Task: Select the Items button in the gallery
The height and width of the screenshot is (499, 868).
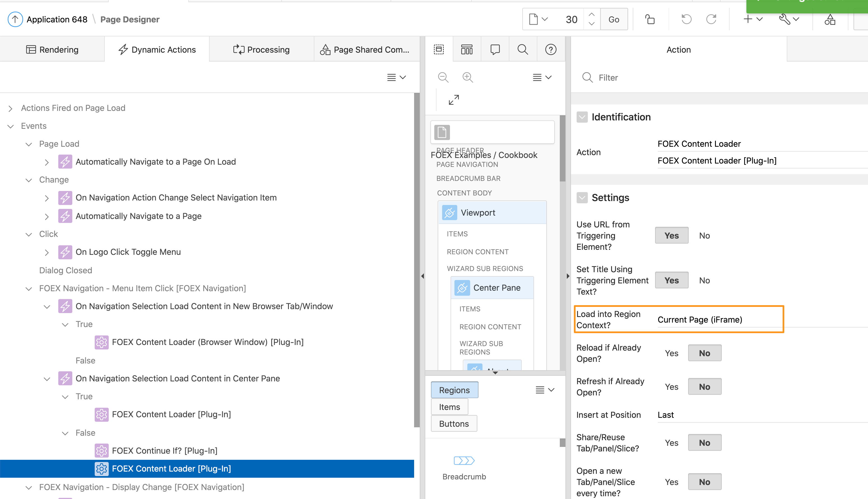Action: (449, 407)
